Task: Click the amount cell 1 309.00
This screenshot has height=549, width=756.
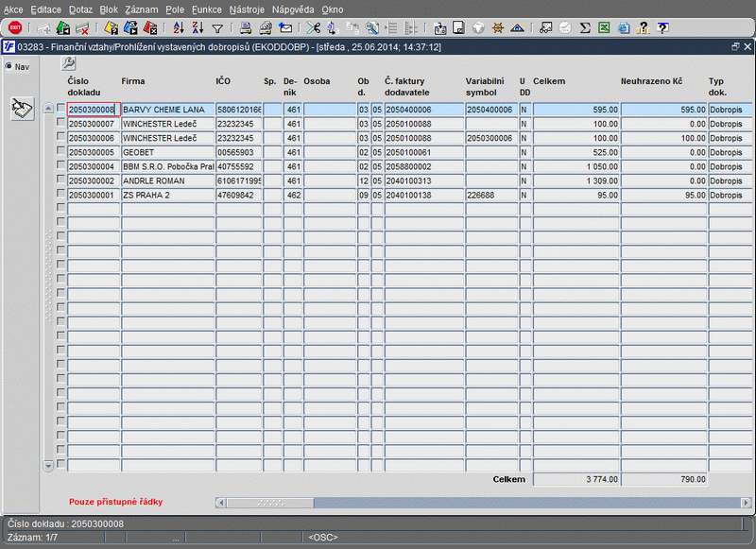Action: coord(576,180)
